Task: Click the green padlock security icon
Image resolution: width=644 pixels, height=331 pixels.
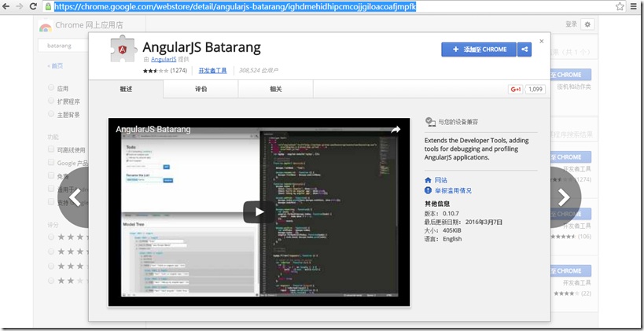Action: pos(49,6)
